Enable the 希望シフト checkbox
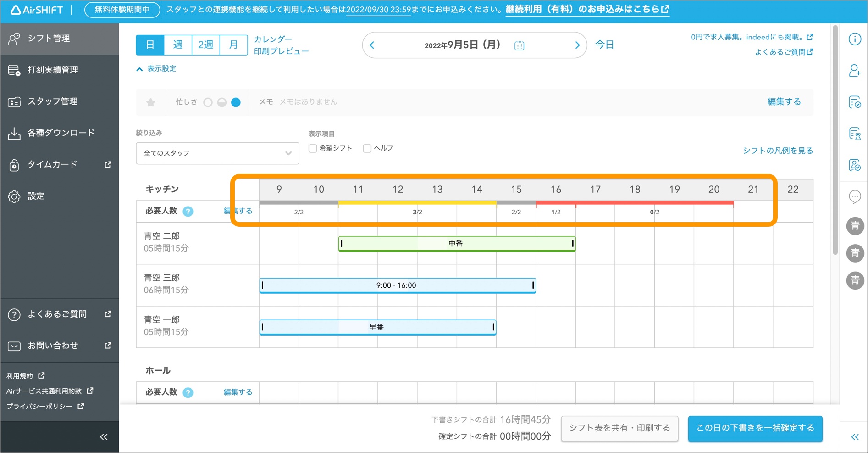 312,148
